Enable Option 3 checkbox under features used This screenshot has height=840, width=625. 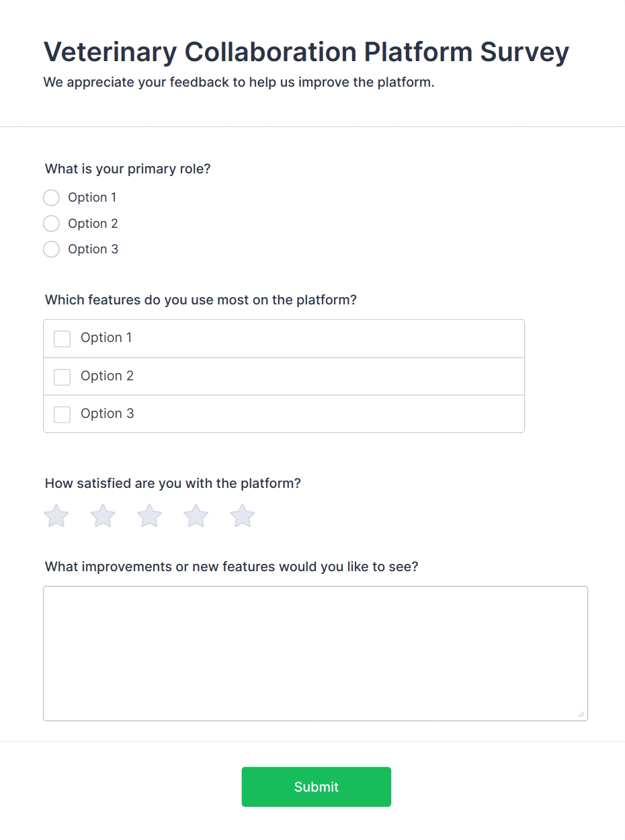(62, 415)
